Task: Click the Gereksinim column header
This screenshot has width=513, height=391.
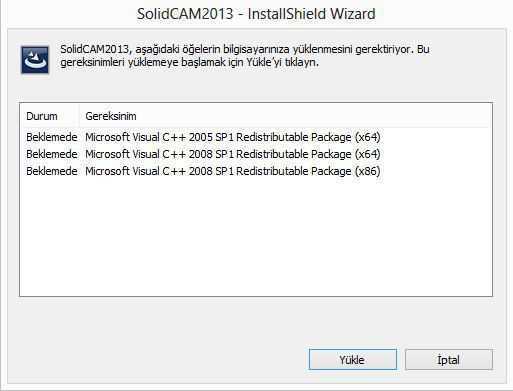Action: (x=111, y=116)
